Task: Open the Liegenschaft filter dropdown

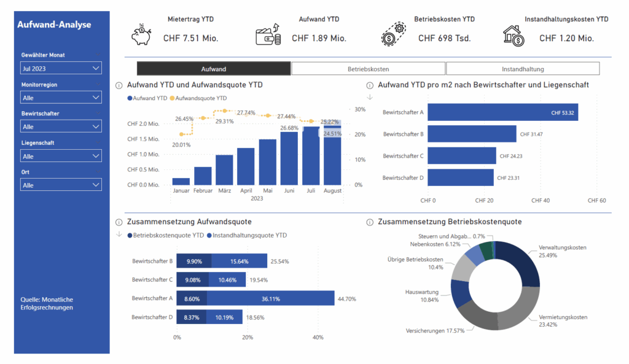Action: coord(61,156)
